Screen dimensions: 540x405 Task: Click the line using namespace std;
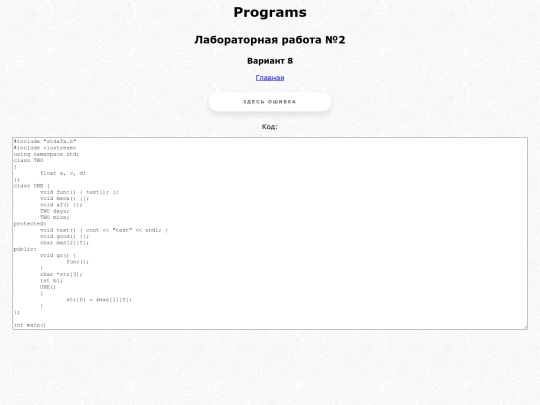click(46, 154)
